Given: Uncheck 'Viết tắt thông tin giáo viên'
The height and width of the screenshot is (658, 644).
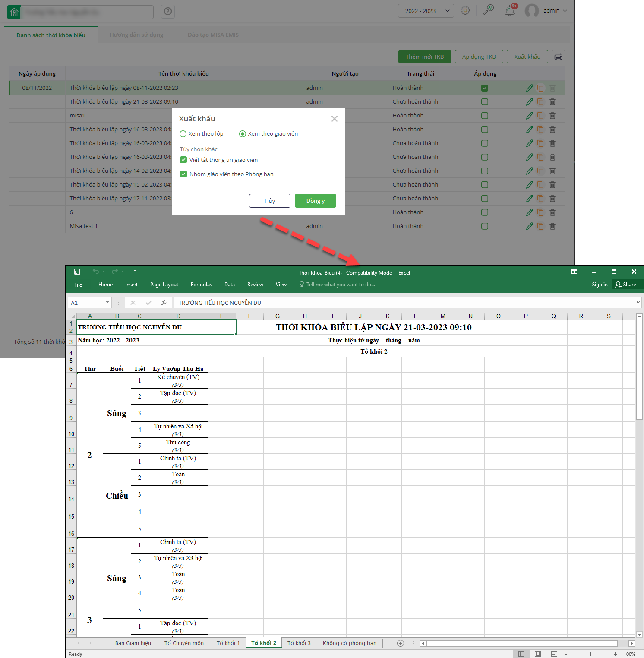Looking at the screenshot, I should [x=183, y=160].
